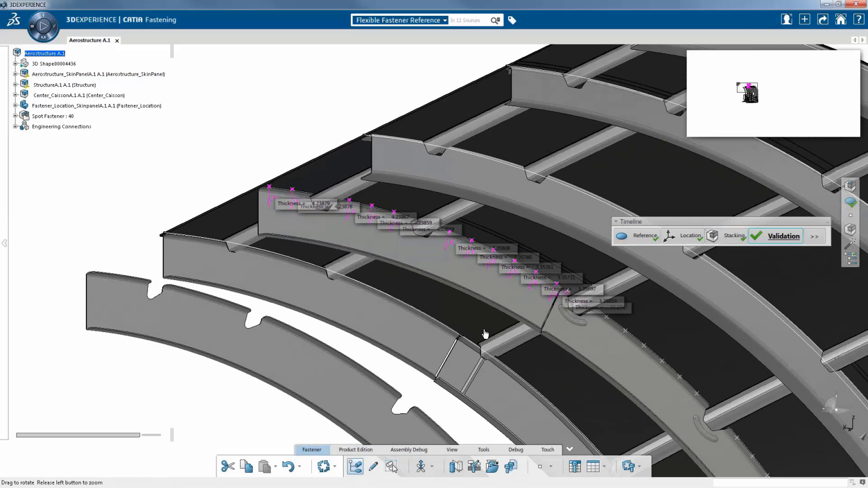Click the table grid icon
Viewport: 868px width, 488px height.
point(593,467)
